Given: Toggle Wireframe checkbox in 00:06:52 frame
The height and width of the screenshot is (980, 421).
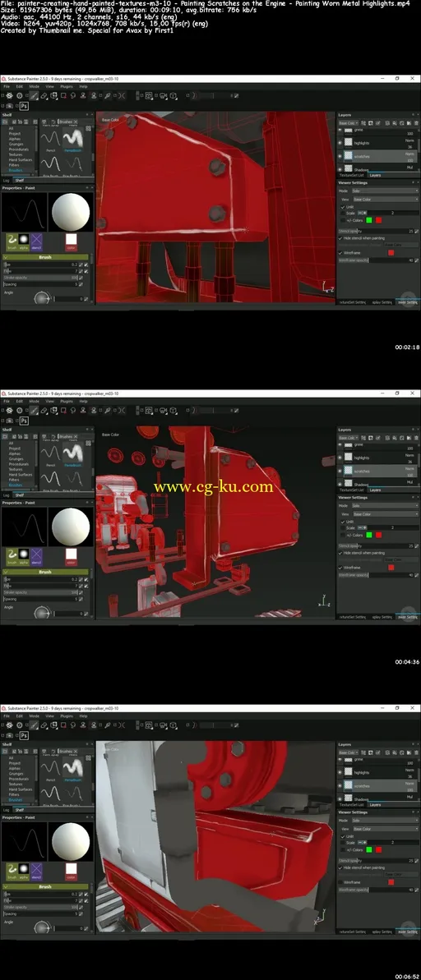Looking at the screenshot, I should [x=340, y=883].
